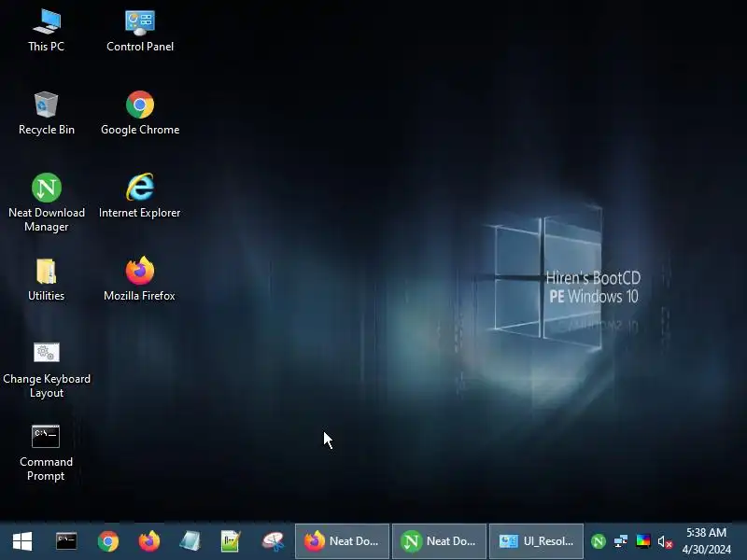This screenshot has height=560, width=747.
Task: Click pinned green notepad with pencil icon
Action: point(231,541)
